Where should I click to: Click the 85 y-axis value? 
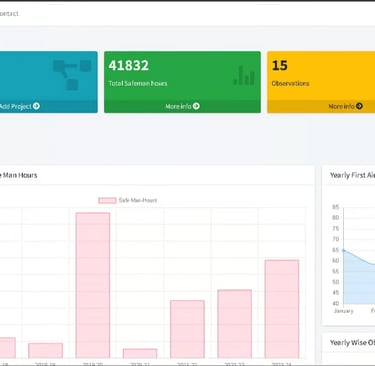coord(335,207)
